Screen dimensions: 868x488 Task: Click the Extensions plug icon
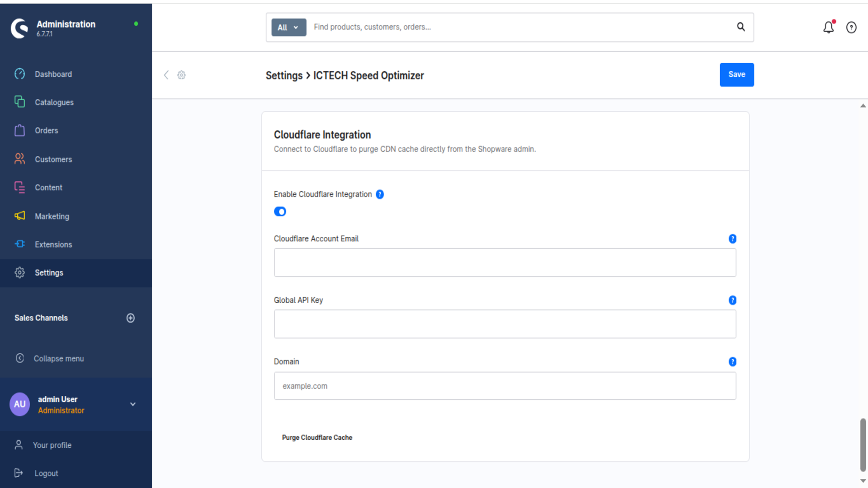[x=19, y=244]
